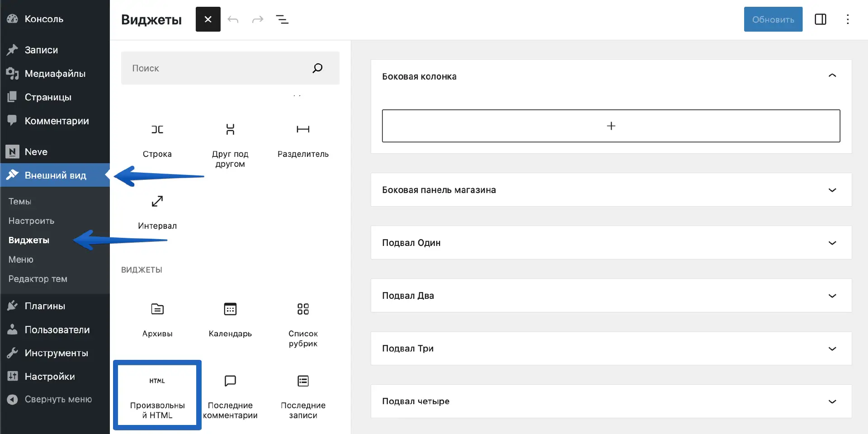Collapse the Боковая колонка section
The height and width of the screenshot is (434, 868).
pos(832,76)
